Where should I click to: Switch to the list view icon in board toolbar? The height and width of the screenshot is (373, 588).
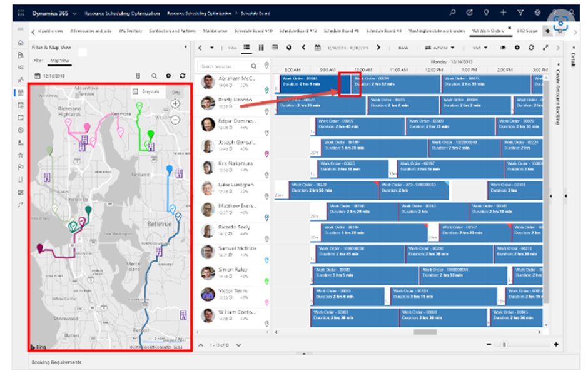(x=246, y=48)
